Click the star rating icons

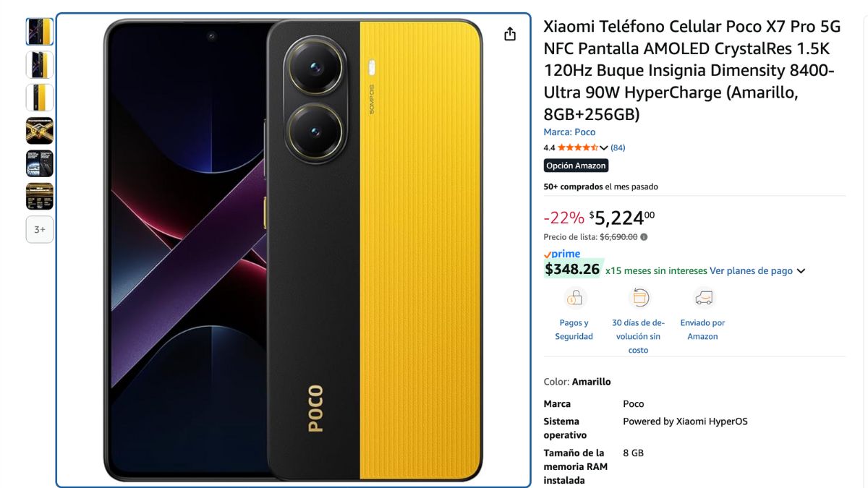point(577,147)
